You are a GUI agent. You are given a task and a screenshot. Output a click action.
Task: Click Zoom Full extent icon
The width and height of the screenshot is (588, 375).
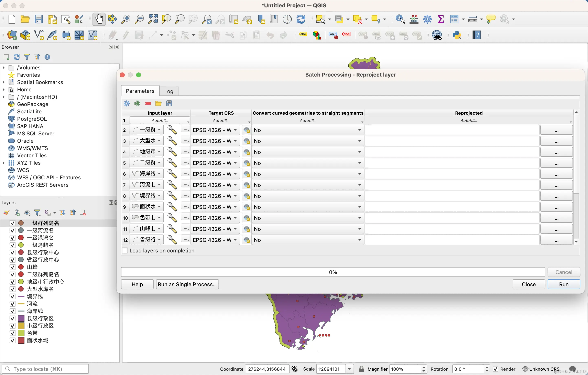pos(153,19)
